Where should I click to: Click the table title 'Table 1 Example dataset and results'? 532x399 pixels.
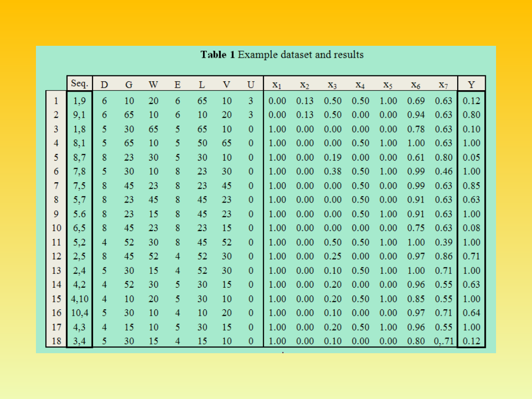tap(282, 55)
